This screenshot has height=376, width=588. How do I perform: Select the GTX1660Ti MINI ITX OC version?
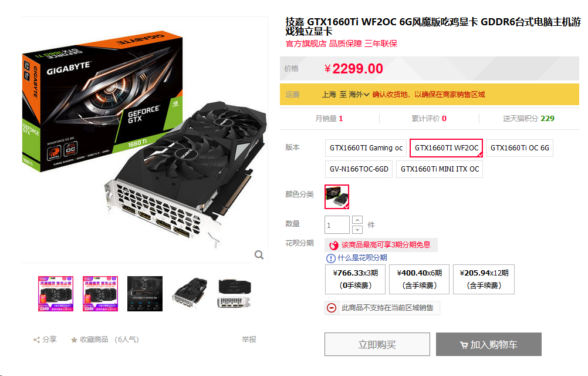(440, 169)
